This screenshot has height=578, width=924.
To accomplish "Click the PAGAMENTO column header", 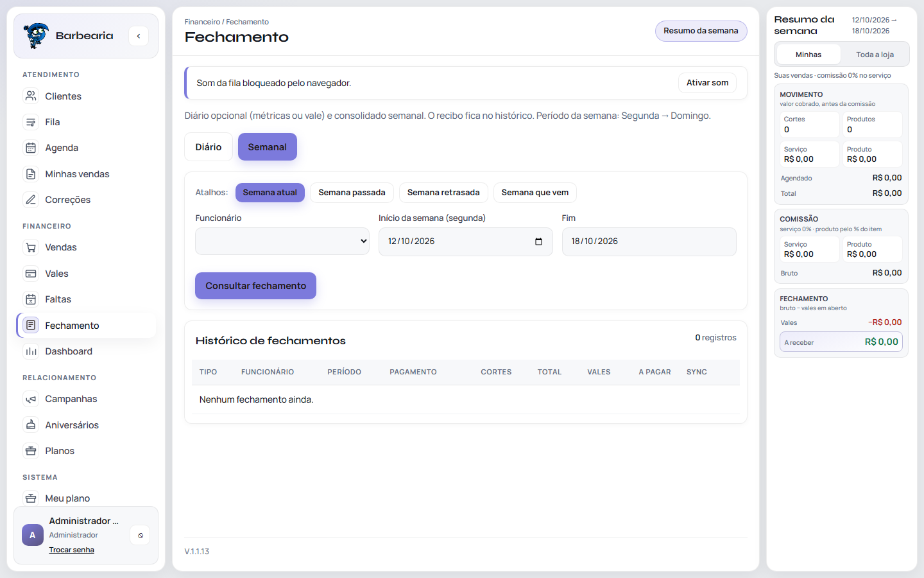I will (413, 372).
